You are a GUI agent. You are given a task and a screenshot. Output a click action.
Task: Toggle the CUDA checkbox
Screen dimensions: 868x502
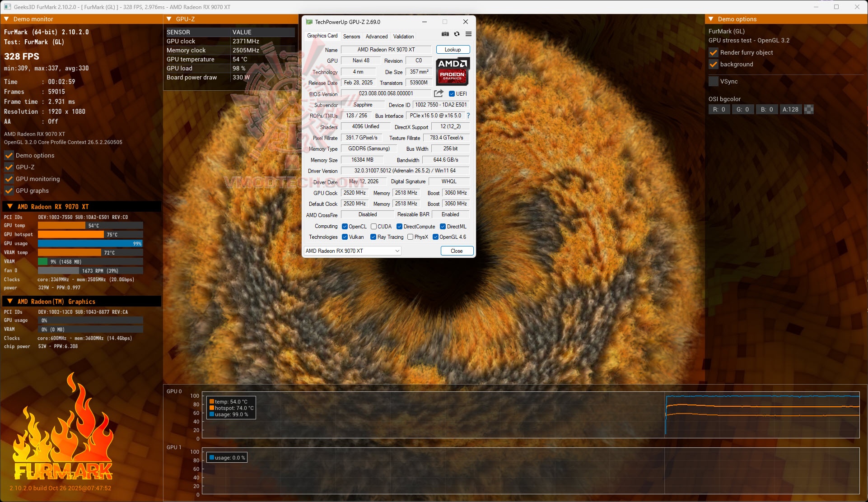[x=374, y=227]
